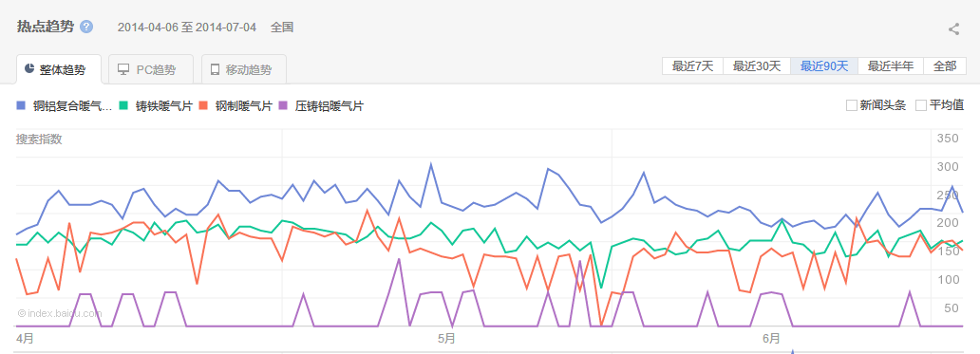
Task: Click the help question mark icon
Action: pyautogui.click(x=86, y=27)
